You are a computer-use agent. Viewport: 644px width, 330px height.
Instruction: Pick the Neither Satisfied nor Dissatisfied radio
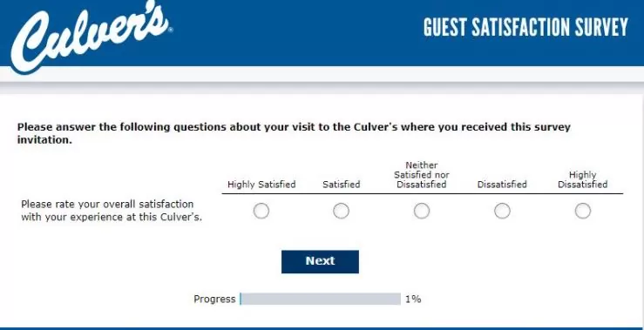pos(422,211)
